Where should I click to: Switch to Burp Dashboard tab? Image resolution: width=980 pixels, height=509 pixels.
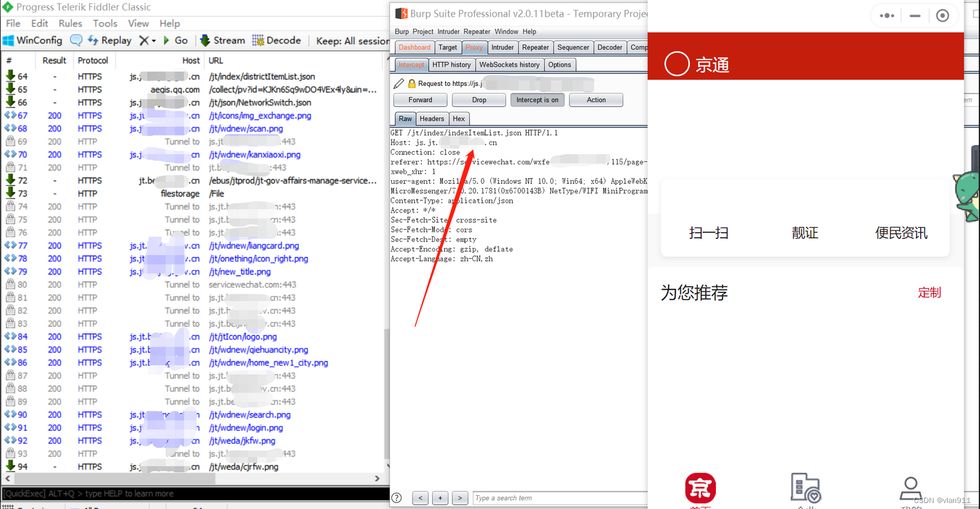pos(415,47)
